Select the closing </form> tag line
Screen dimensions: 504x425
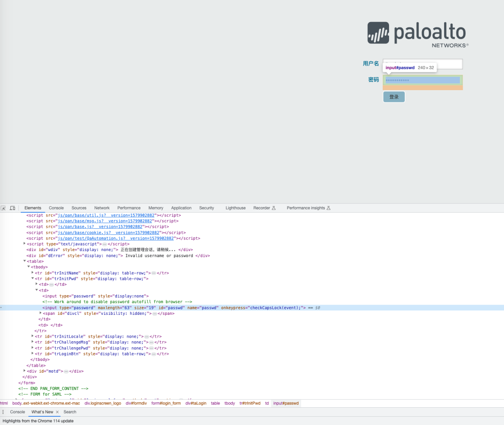[x=27, y=383]
